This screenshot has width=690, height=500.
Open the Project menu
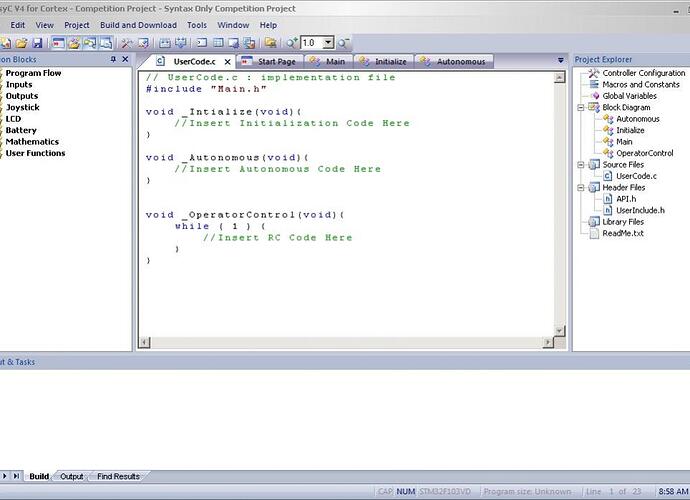tap(77, 25)
